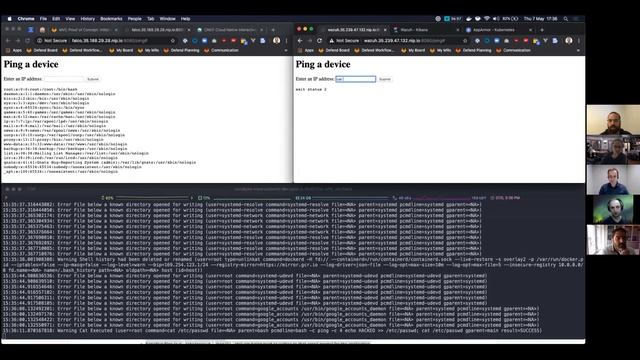Open the Edit menu
640x360 pixels.
tap(56, 19)
